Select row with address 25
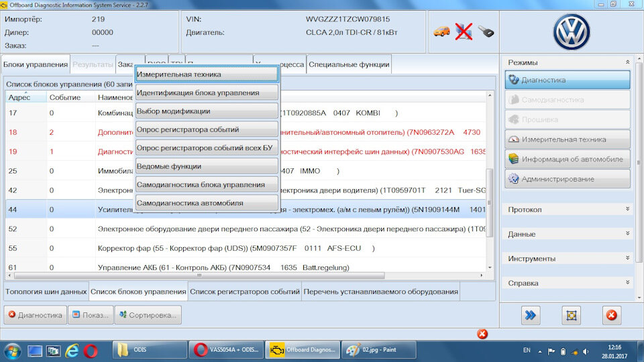 pos(246,171)
